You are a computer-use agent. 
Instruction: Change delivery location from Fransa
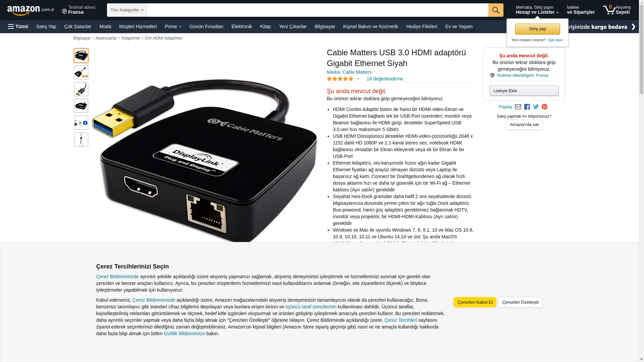point(79,10)
